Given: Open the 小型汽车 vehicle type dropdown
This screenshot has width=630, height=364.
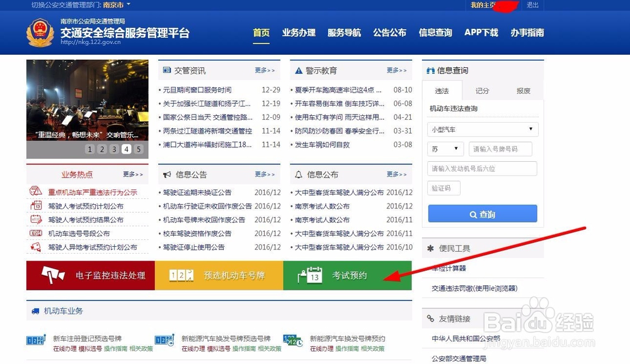Looking at the screenshot, I should (483, 129).
